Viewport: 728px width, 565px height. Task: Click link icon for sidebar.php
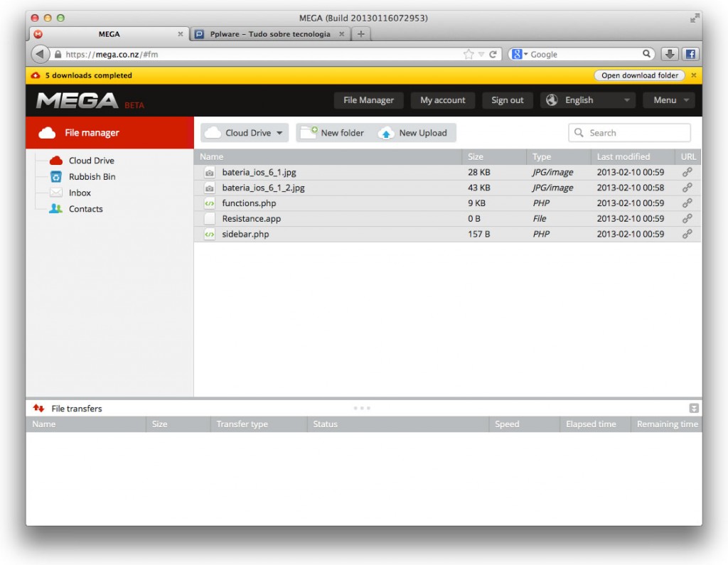[687, 234]
